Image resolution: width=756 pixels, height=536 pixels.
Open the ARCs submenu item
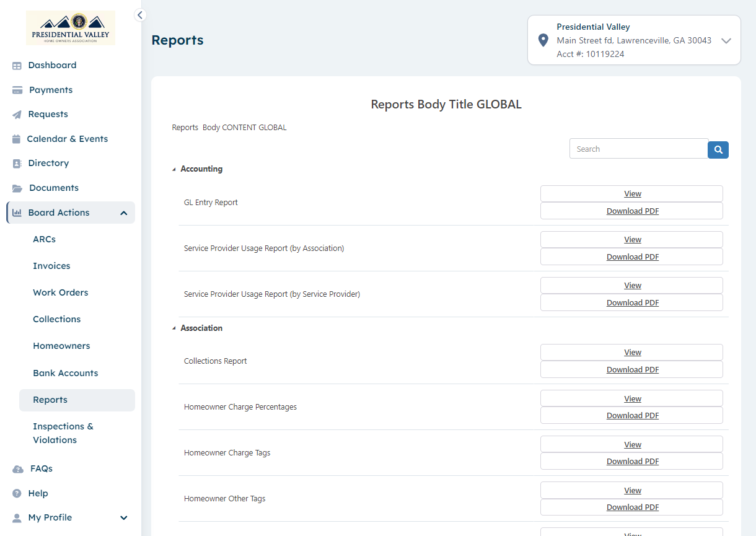coord(44,239)
